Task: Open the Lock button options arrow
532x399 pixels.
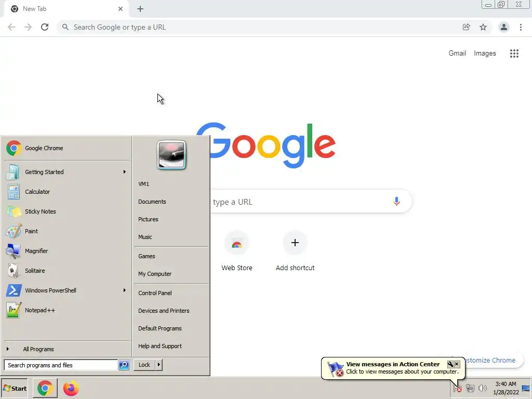Action: [x=159, y=365]
